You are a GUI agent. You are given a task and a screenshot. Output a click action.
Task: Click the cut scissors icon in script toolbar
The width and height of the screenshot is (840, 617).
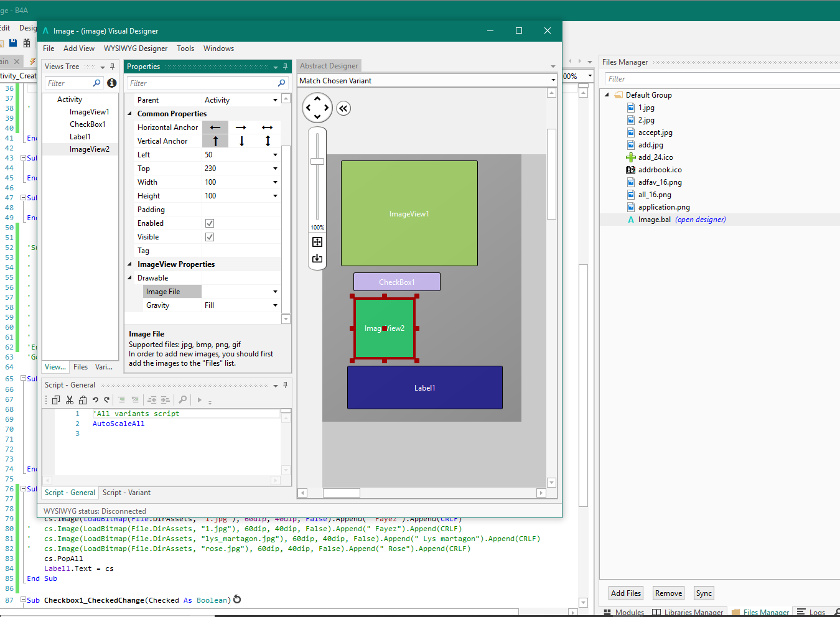pyautogui.click(x=70, y=400)
